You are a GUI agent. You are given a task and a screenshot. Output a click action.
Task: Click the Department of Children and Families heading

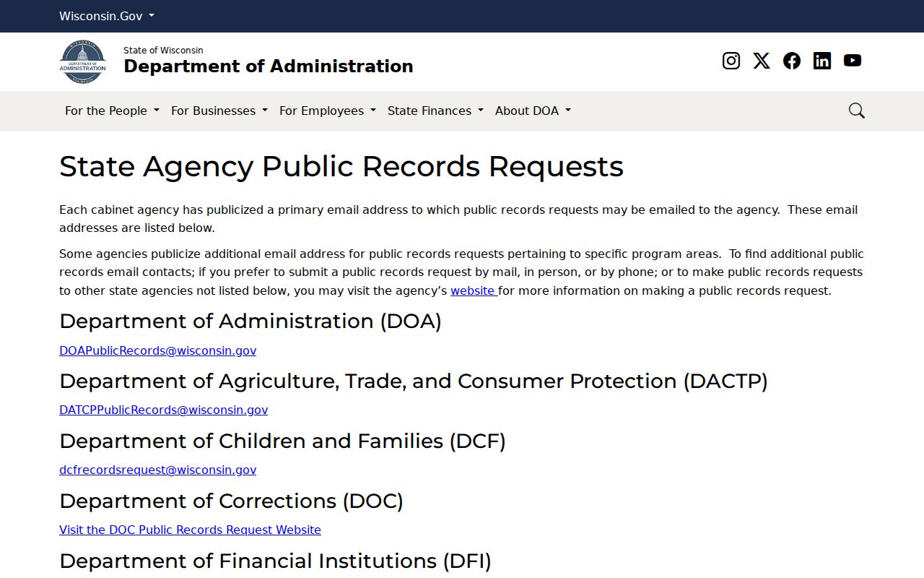(x=282, y=441)
